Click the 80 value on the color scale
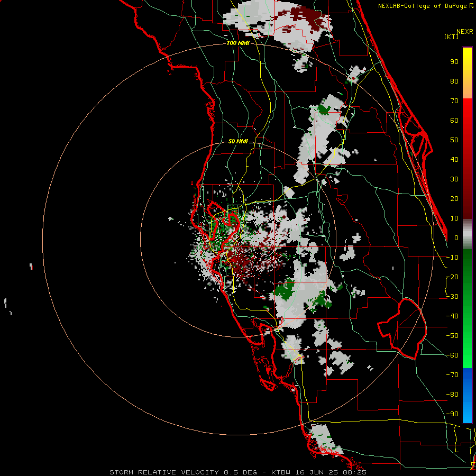The height and width of the screenshot is (476, 476). coord(454,81)
